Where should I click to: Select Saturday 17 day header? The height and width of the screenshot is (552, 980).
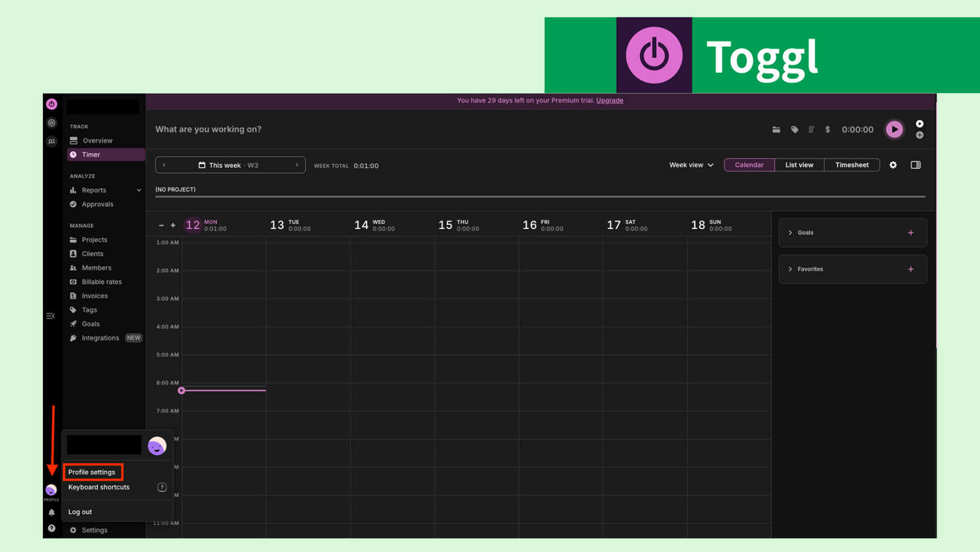click(627, 225)
